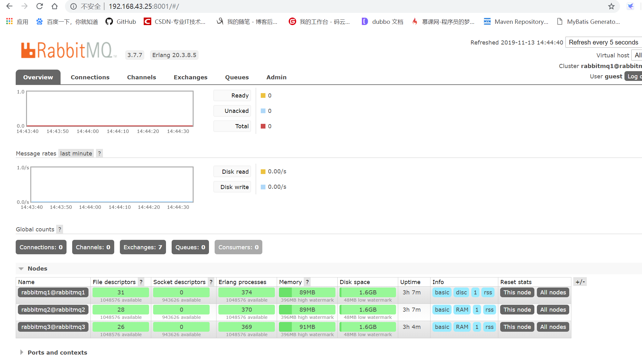Click the browser reload icon

(40, 6)
